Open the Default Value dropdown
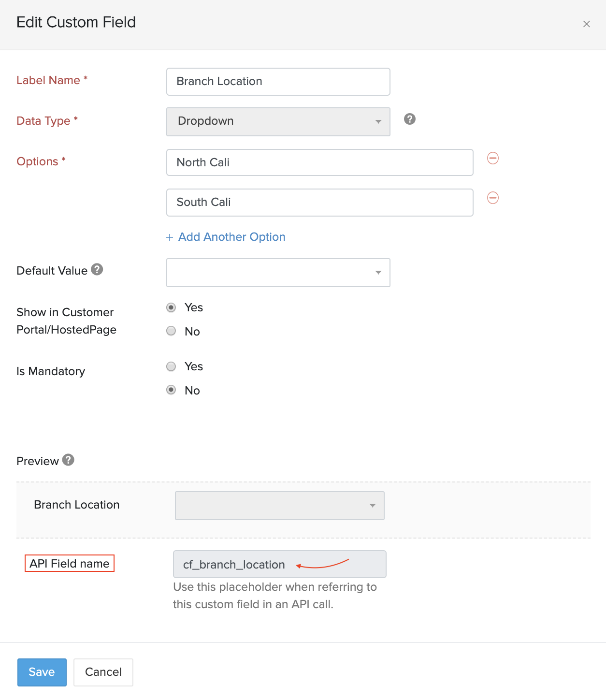 click(278, 272)
